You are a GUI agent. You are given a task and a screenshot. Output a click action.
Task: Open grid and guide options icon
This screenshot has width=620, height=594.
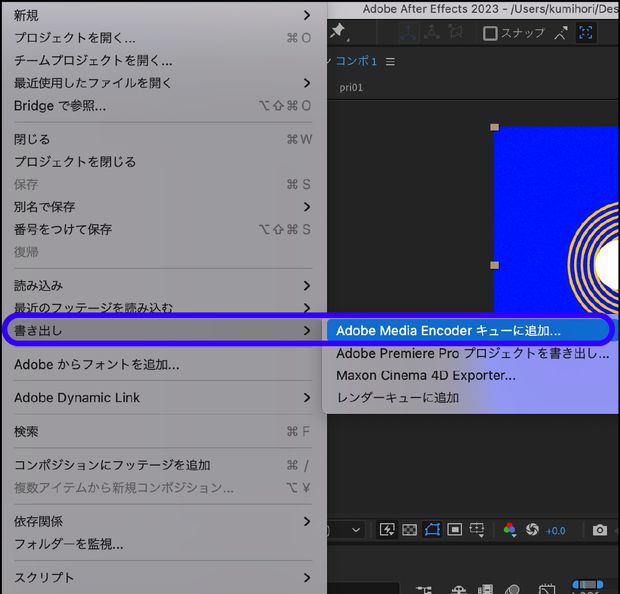click(477, 530)
